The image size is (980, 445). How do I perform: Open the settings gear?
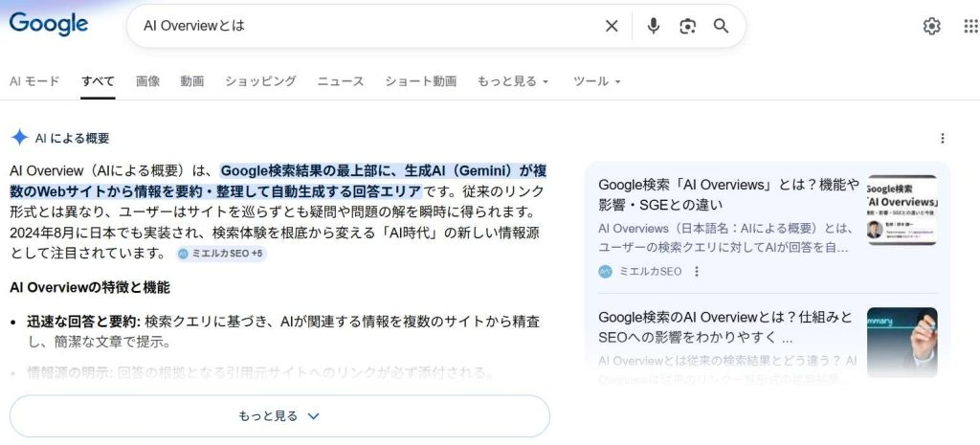(931, 27)
